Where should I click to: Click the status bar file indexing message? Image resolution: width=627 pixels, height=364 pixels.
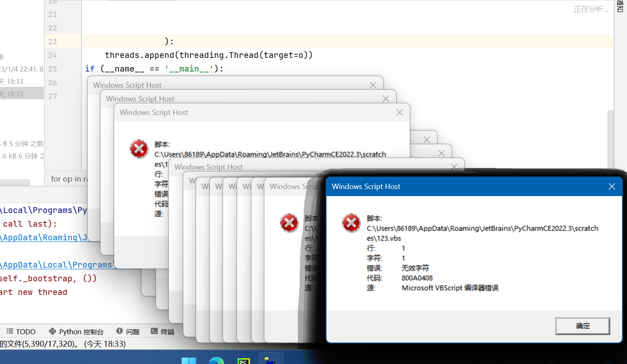coord(63,344)
